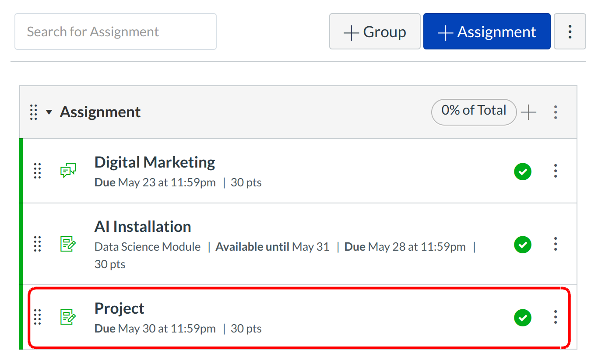Click the blue + Assignment button

click(487, 31)
